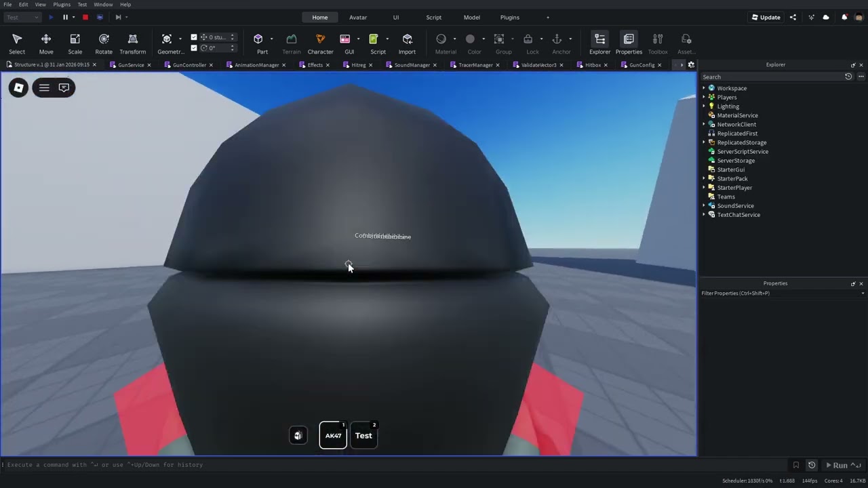868x488 pixels.
Task: Click the Update button
Action: (x=766, y=17)
